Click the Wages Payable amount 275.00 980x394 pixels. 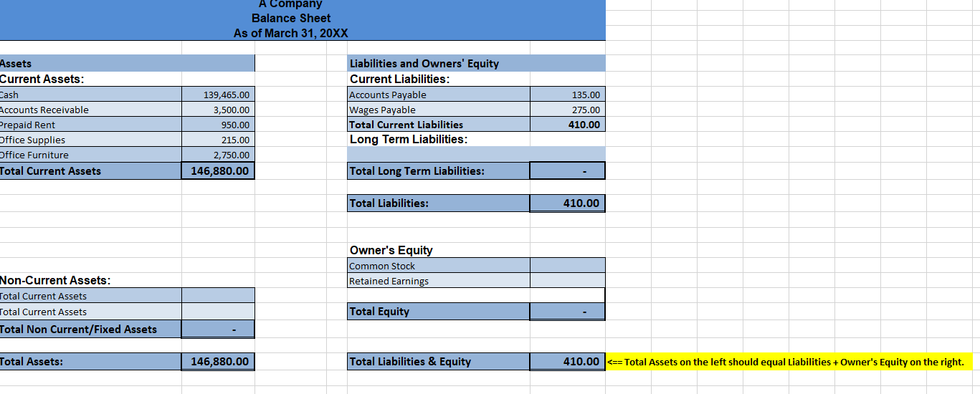(568, 110)
